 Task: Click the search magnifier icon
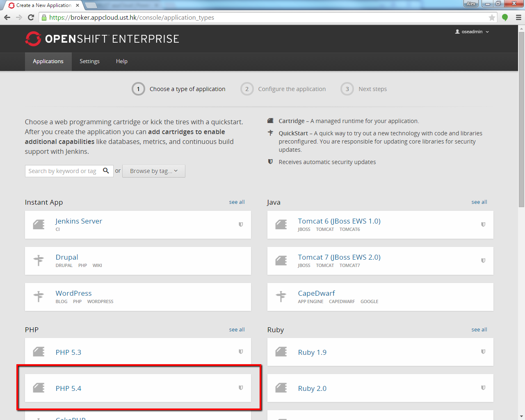pos(106,171)
